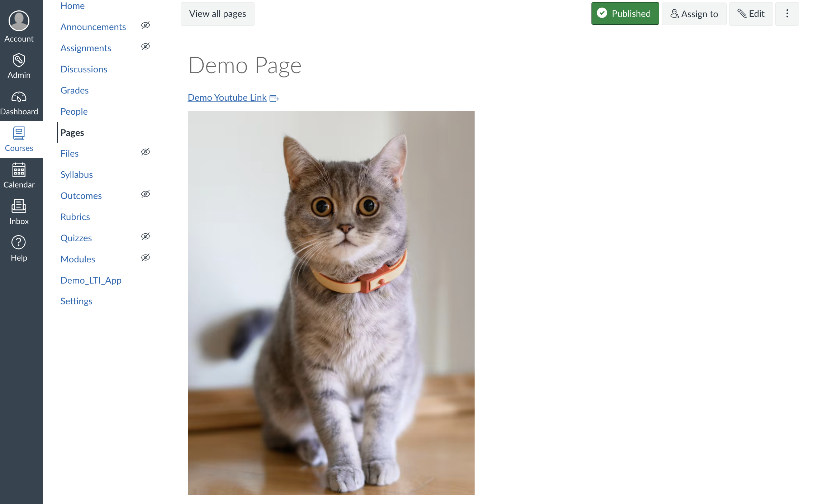Viewport: 813px width, 504px height.
Task: Open the Courses book icon
Action: coord(19,133)
